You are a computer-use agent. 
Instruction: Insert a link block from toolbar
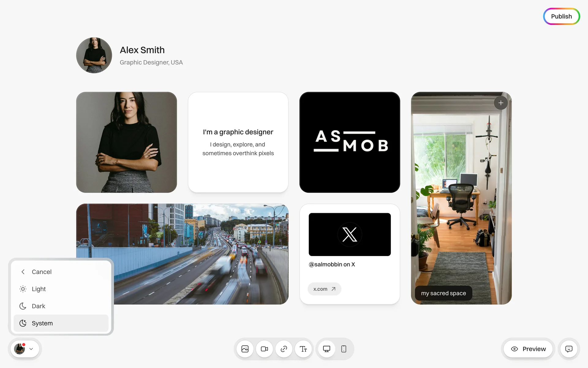pos(284,349)
